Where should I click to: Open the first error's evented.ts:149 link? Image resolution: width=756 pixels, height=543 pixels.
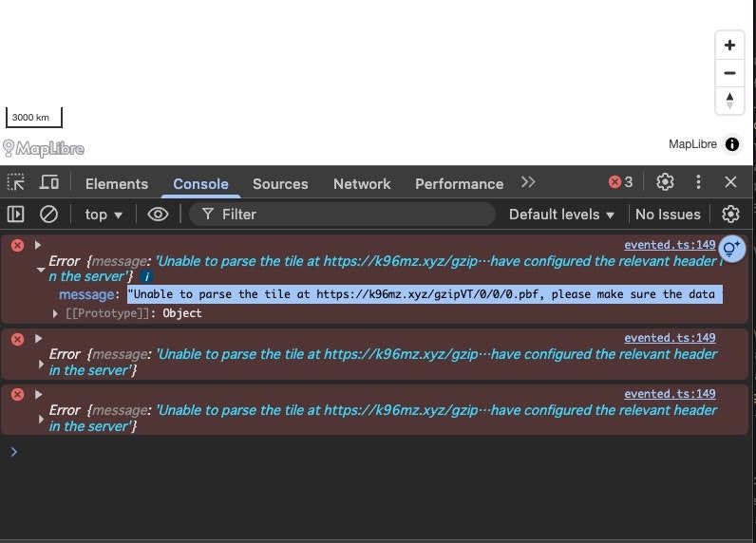coord(670,245)
